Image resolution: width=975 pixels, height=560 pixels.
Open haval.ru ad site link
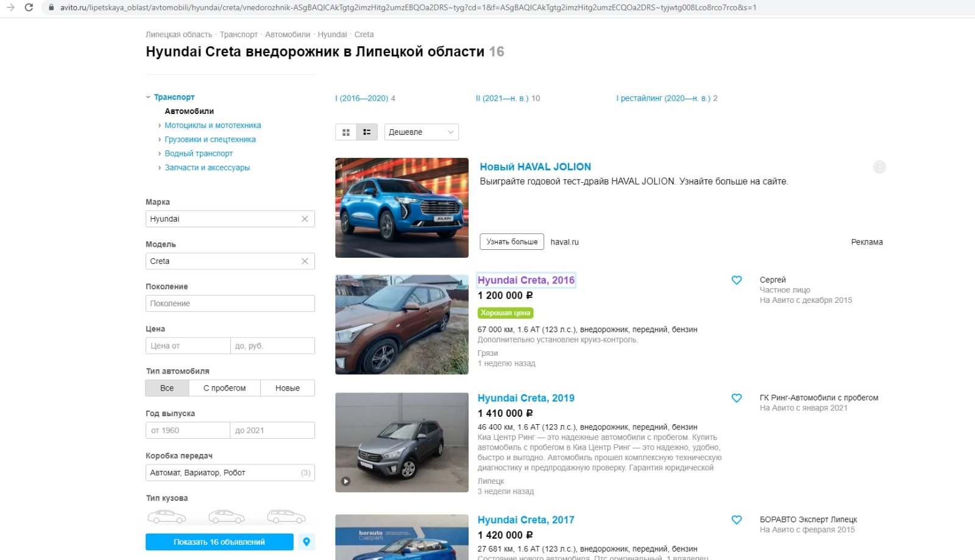coord(564,242)
